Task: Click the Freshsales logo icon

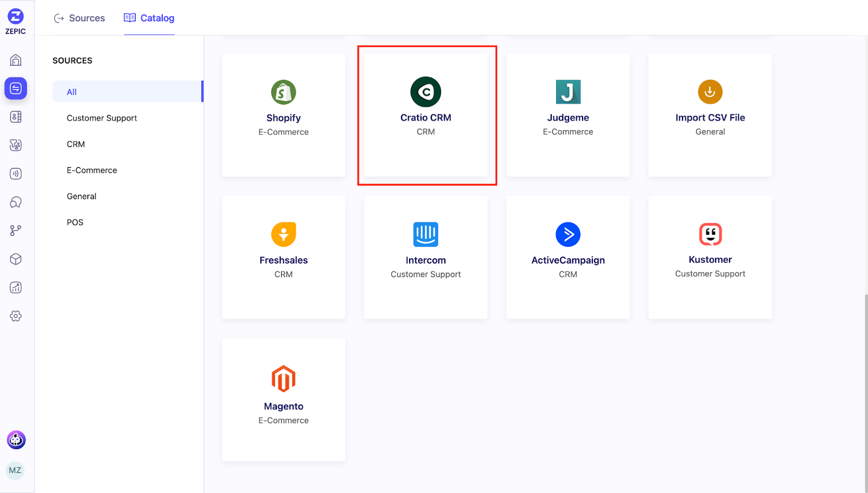Action: pos(283,234)
